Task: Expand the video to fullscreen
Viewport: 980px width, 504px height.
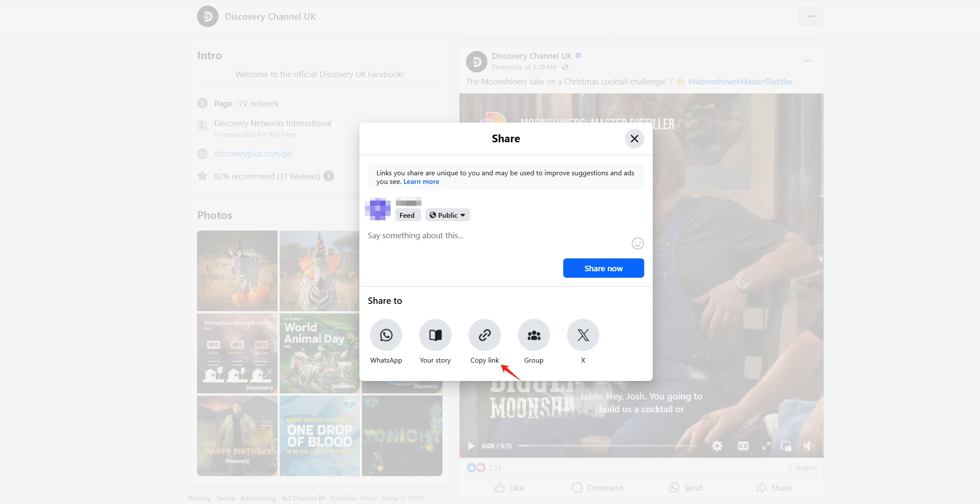Action: coord(766,446)
